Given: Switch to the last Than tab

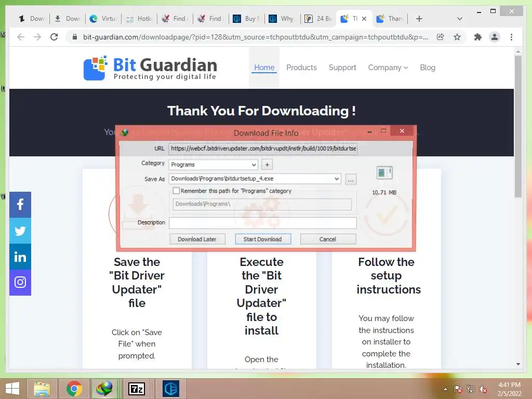Looking at the screenshot, I should (390, 19).
